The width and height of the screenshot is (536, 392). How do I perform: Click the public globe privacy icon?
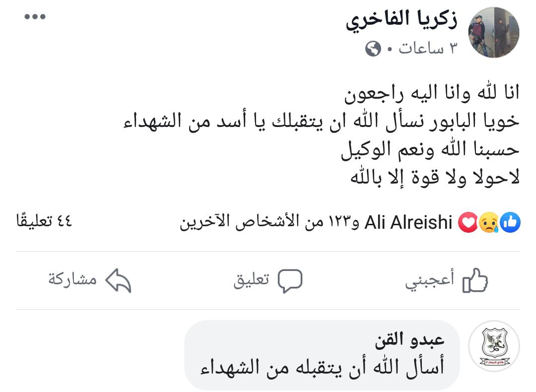coord(373,49)
